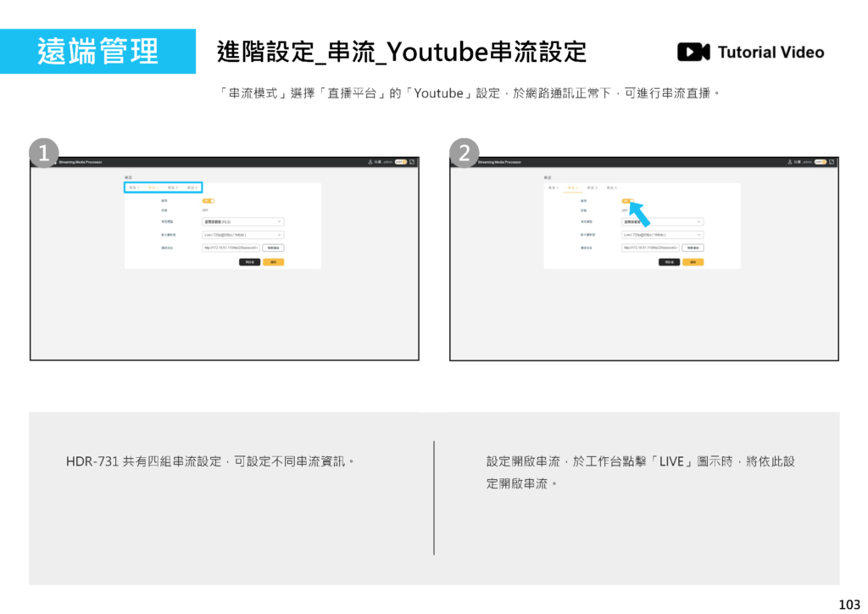Screen dimensions: 868x614
Task: Click the user profile icon in screenshot 1 header
Action: tap(370, 161)
